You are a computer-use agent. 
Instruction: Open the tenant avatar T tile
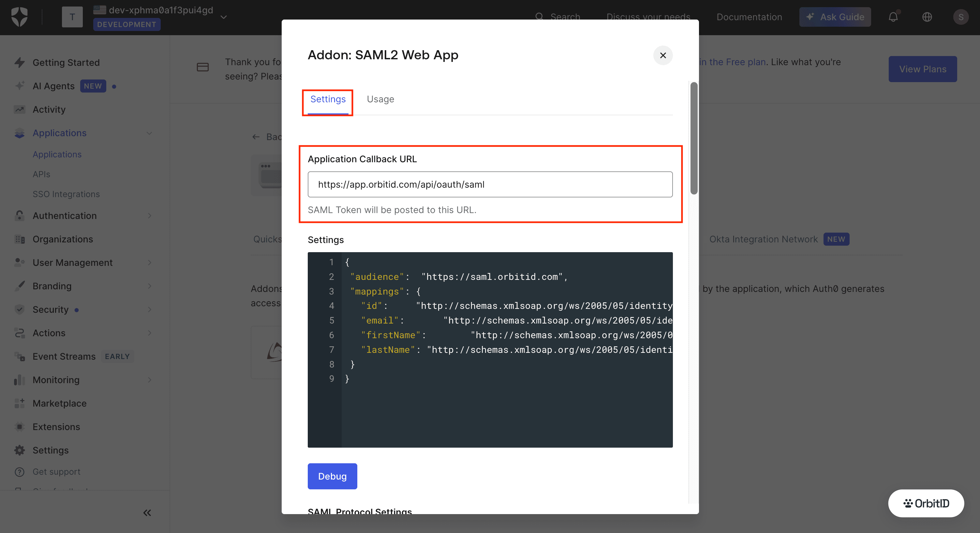click(72, 17)
